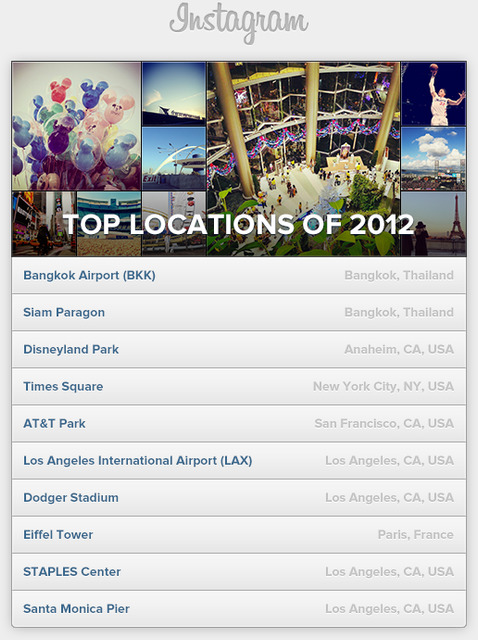Open the Siam Paragon mall interior photo

pyautogui.click(x=303, y=159)
